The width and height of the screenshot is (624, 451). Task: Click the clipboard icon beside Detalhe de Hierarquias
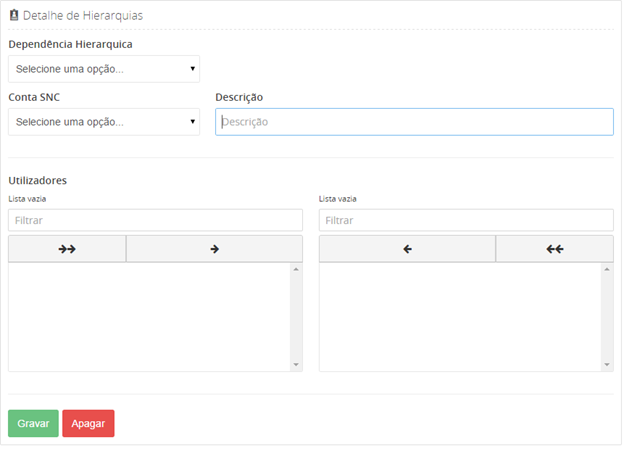coord(14,17)
